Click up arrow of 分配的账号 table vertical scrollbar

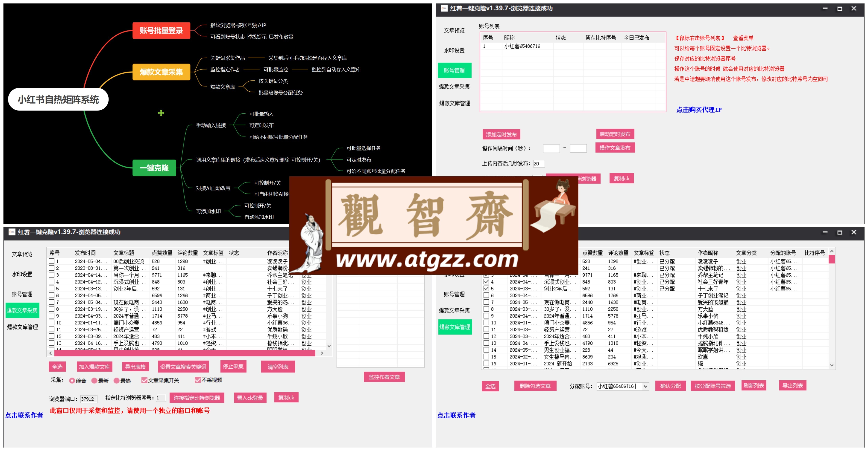[x=832, y=251]
